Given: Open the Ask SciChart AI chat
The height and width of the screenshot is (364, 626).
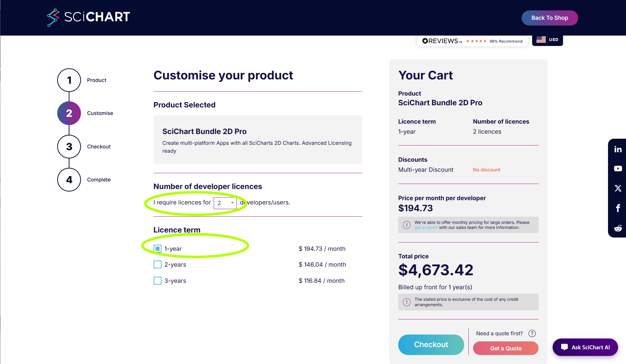Looking at the screenshot, I should [x=585, y=347].
